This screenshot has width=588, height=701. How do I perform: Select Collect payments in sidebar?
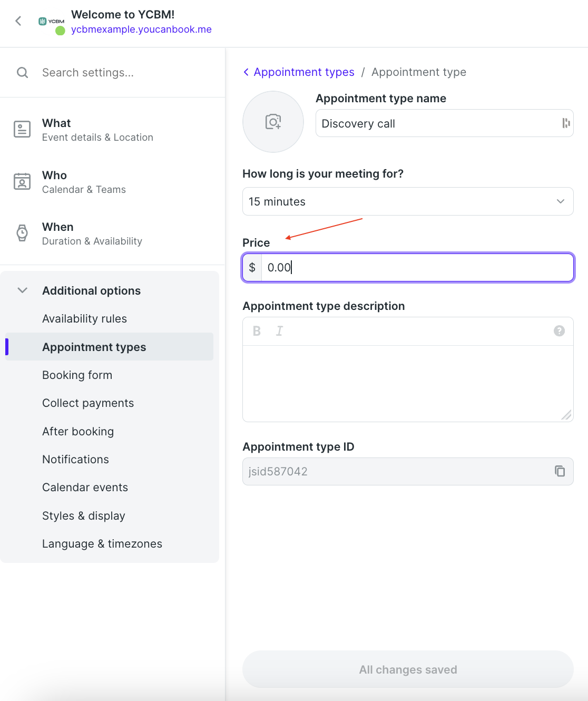pyautogui.click(x=88, y=403)
